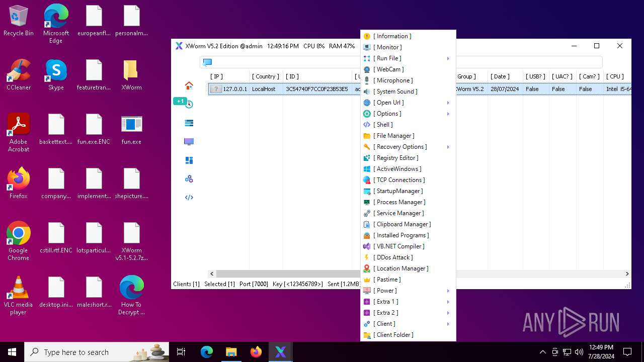
Task: Open the Home icon in XWorm sidebar
Action: pyautogui.click(x=189, y=85)
